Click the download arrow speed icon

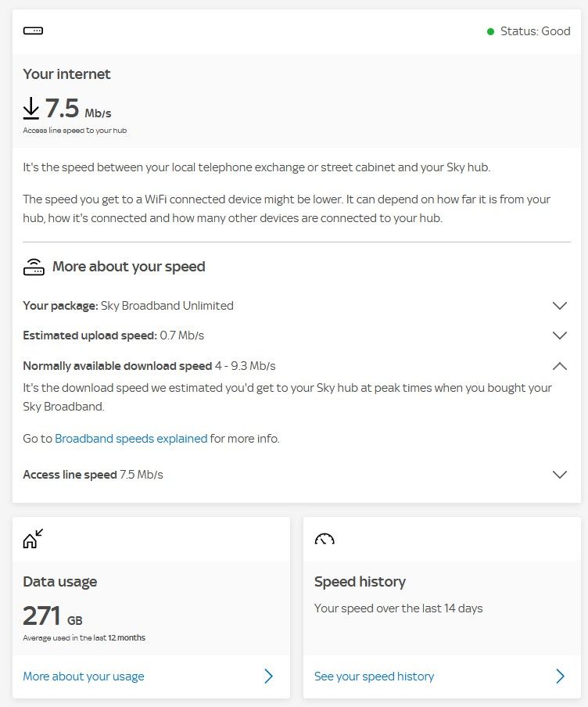[x=31, y=108]
